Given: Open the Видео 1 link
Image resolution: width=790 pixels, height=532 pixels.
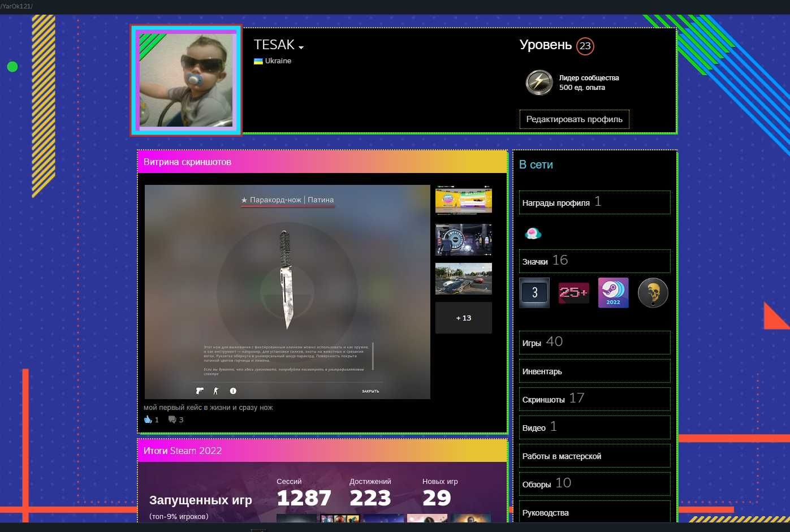Looking at the screenshot, I should click(594, 427).
